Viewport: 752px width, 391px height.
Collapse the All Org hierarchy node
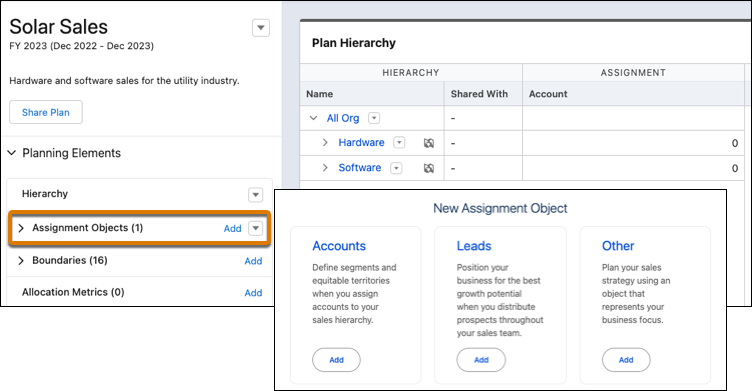click(314, 118)
